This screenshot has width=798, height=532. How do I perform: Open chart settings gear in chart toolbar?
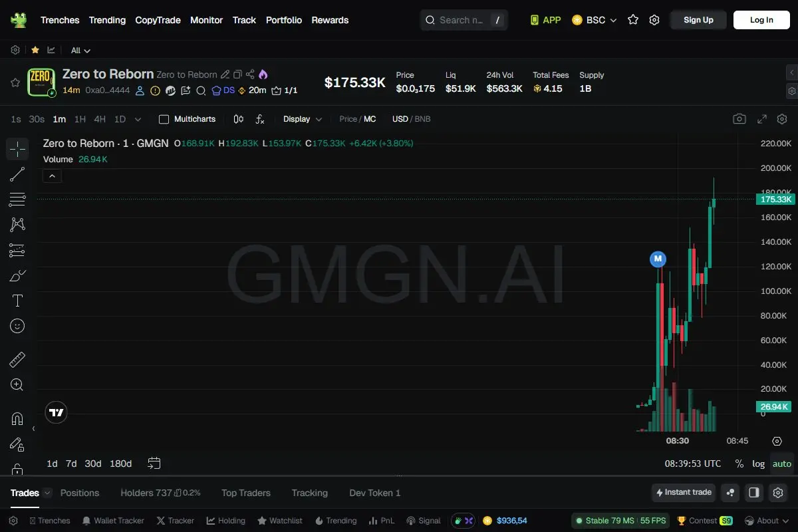782,119
